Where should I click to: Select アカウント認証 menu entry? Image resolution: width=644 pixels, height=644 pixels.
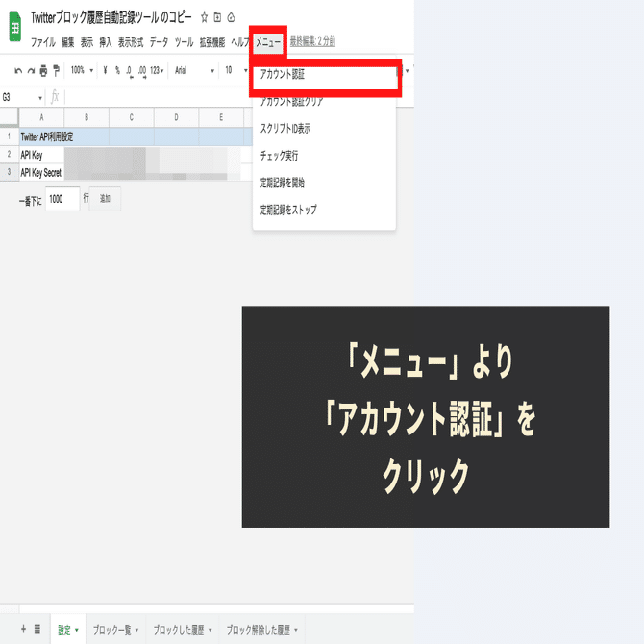(x=325, y=75)
